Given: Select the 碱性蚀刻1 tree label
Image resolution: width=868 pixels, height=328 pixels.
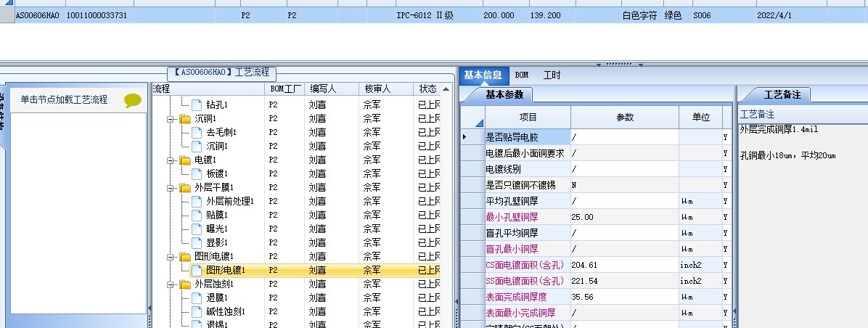Looking at the screenshot, I should 225,312.
